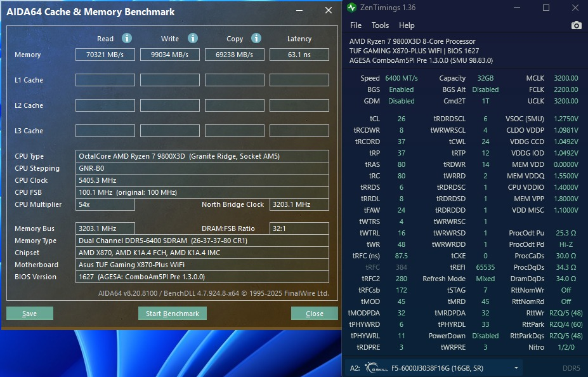Click the Dual Channel DDR5-6400 SDRAM text
588x377 pixels.
[x=163, y=241]
